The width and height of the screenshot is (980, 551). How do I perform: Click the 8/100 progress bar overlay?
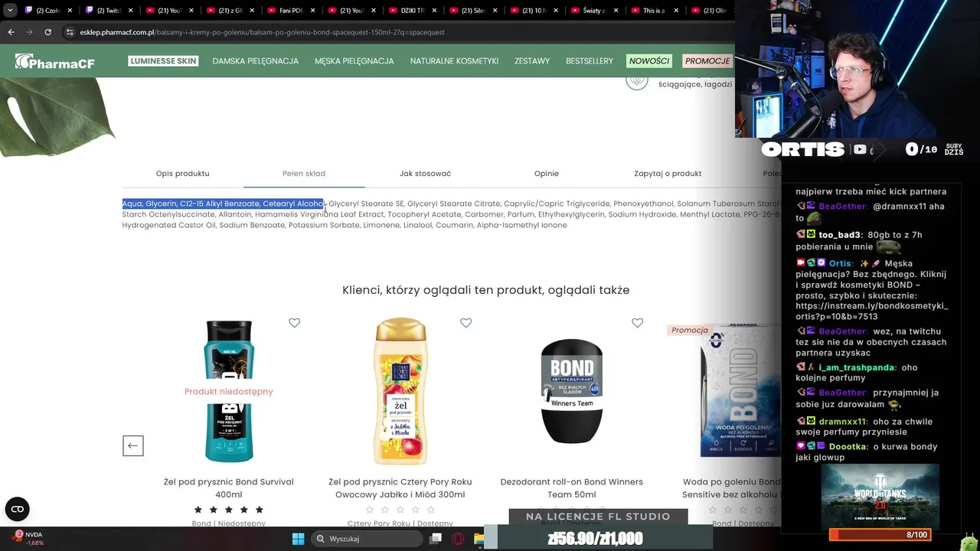880,535
